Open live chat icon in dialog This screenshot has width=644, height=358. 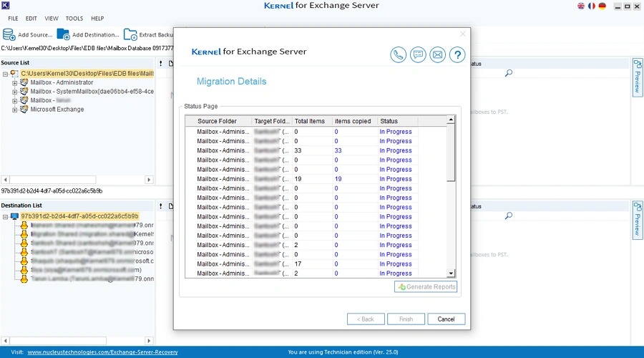tap(418, 54)
